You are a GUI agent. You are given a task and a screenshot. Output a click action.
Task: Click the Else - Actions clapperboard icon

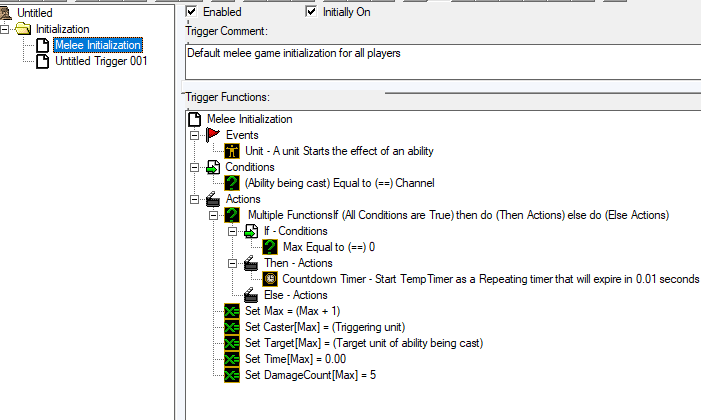click(x=251, y=295)
